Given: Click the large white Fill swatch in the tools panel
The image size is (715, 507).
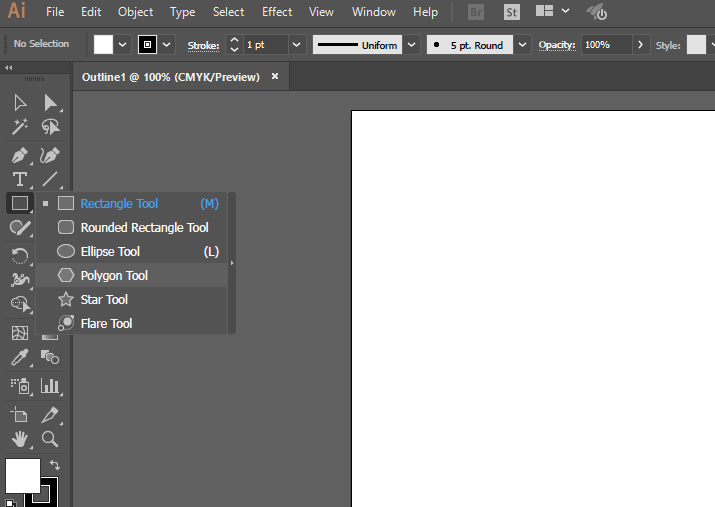Looking at the screenshot, I should click(22, 475).
